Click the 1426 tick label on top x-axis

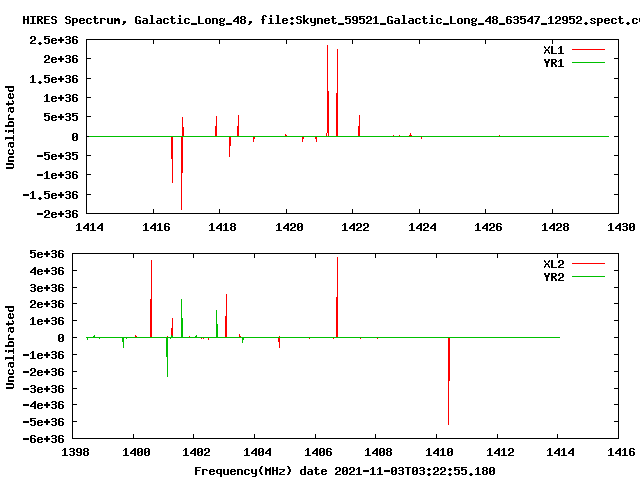click(x=488, y=227)
